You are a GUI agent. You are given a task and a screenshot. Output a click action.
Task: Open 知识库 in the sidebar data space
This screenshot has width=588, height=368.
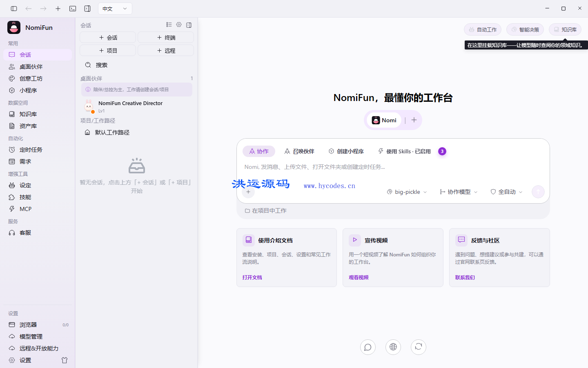tap(38, 114)
